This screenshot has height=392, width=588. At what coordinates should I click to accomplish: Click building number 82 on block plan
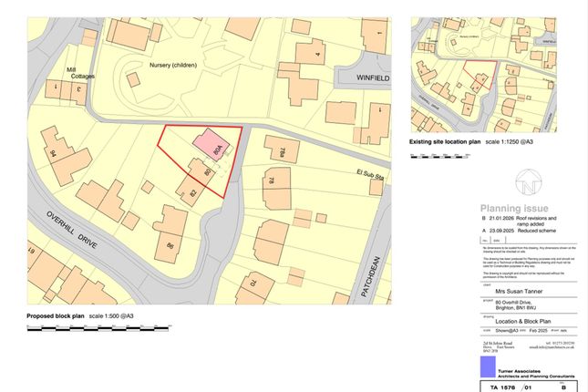tap(196, 191)
